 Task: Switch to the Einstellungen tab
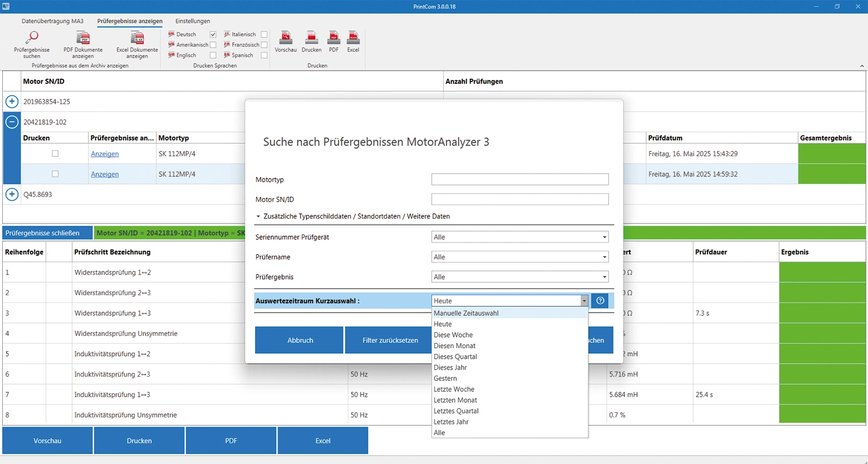pos(193,21)
